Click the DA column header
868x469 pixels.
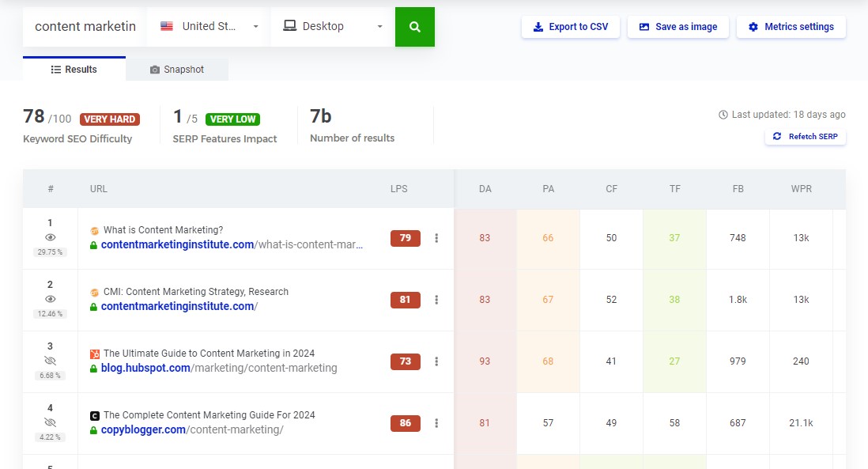[485, 189]
